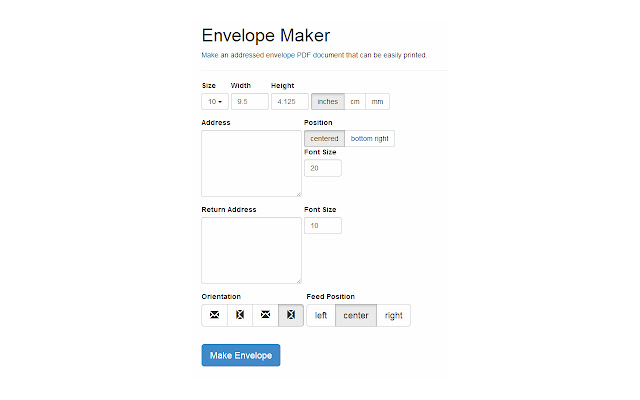The width and height of the screenshot is (640, 400).
Task: Set address position to centered
Action: pos(324,139)
